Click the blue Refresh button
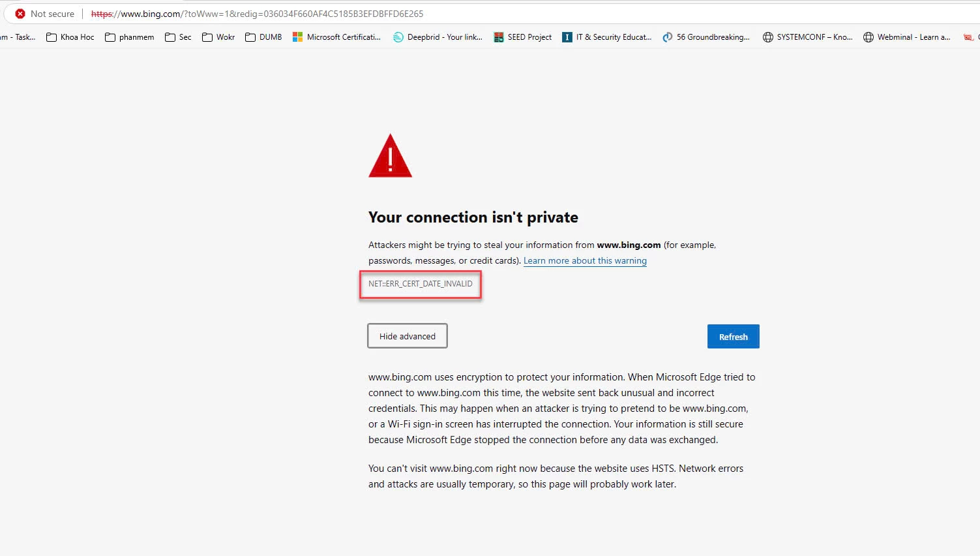This screenshot has width=980, height=556. coord(734,337)
